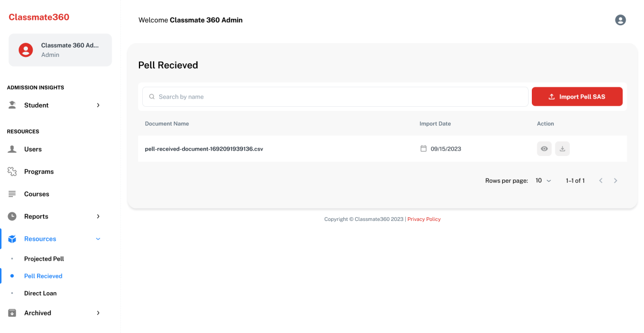The height and width of the screenshot is (333, 644).
Task: Open the Courses page
Action: (36, 194)
